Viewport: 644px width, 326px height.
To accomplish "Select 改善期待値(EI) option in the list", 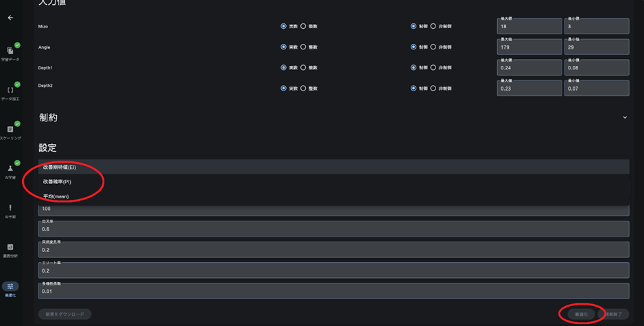I will pyautogui.click(x=60, y=167).
